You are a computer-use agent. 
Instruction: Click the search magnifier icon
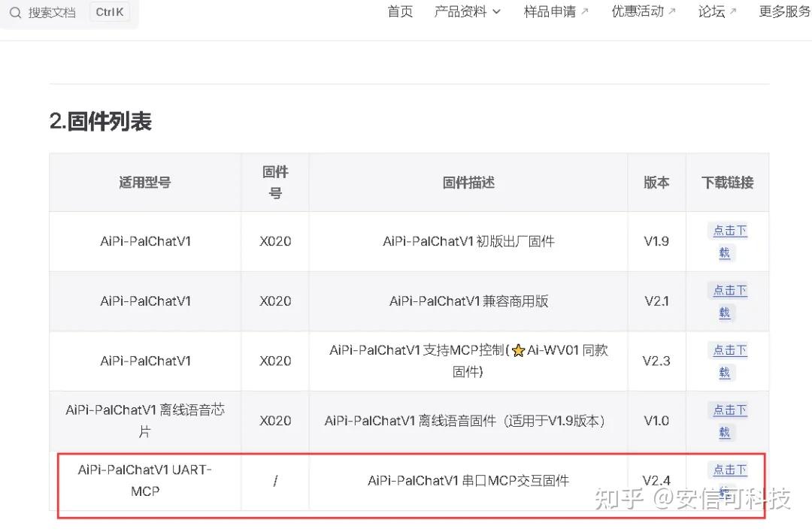coord(16,13)
